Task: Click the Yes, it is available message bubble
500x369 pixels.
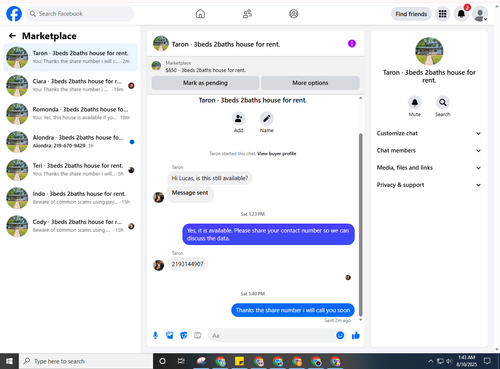Action: (x=268, y=234)
